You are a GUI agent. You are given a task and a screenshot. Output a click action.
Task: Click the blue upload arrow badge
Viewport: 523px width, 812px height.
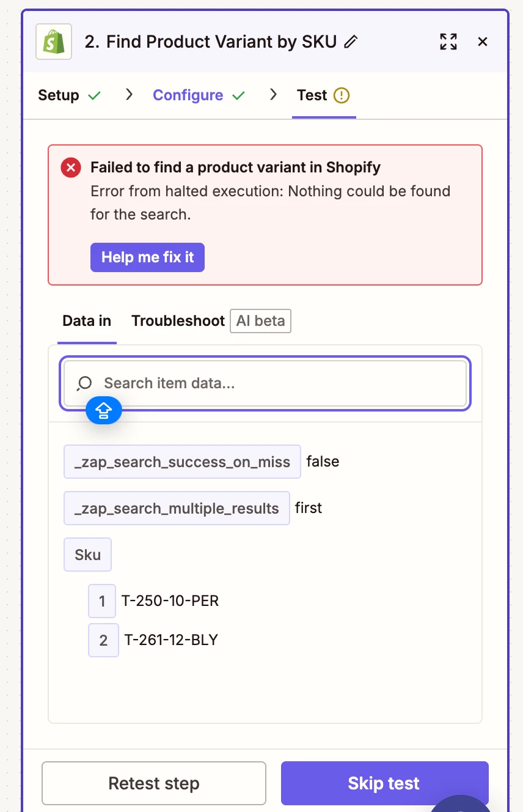click(x=104, y=411)
